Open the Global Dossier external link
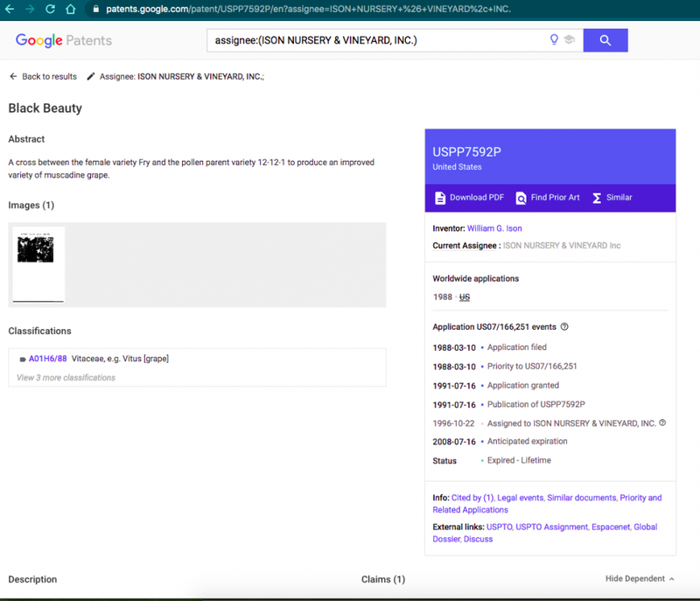The image size is (700, 601). pyautogui.click(x=544, y=533)
